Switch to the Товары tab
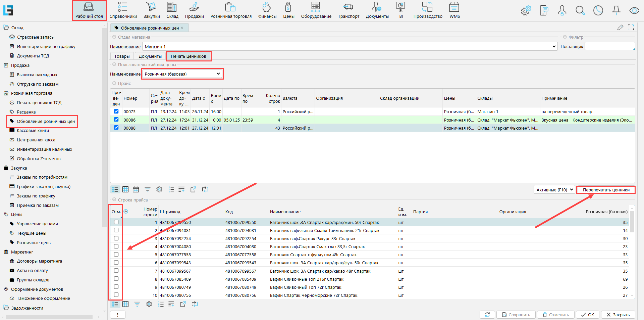Viewport: 644px width, 320px height. [x=122, y=56]
